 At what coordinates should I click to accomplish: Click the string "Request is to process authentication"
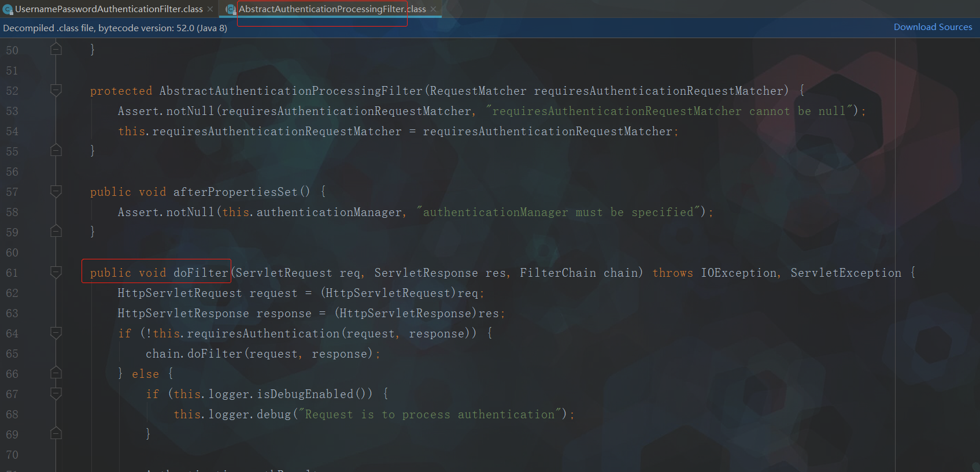click(429, 414)
